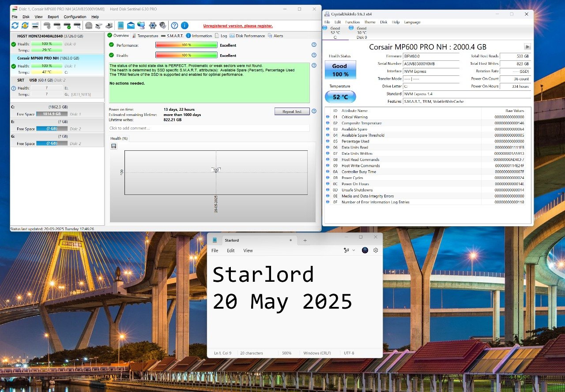565x392 pixels.
Task: Select the SRT USB (60.4 GB) disk entry
Action: tap(57, 87)
